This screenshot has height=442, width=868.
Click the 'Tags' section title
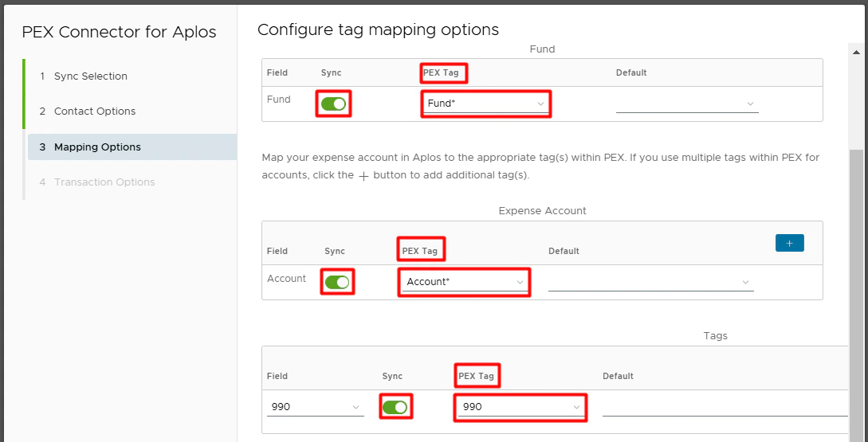coord(715,336)
